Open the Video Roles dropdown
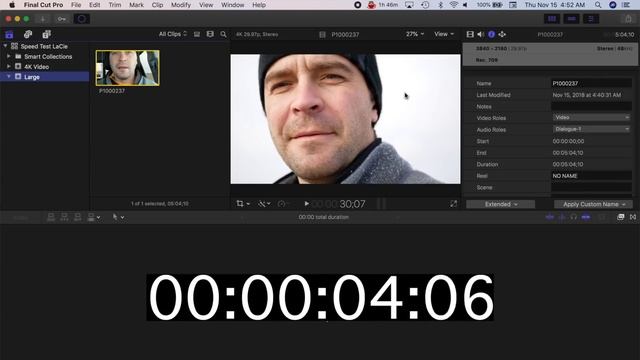 [591, 118]
